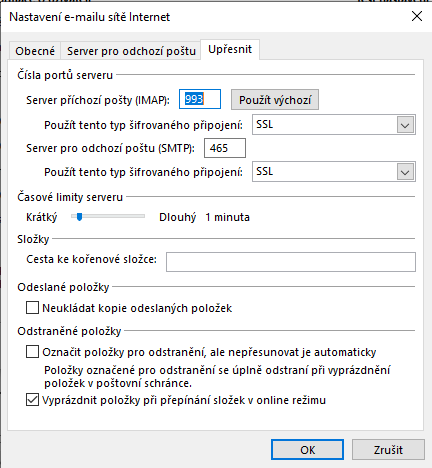
Task: Confirm settings with the OK button
Action: [307, 450]
